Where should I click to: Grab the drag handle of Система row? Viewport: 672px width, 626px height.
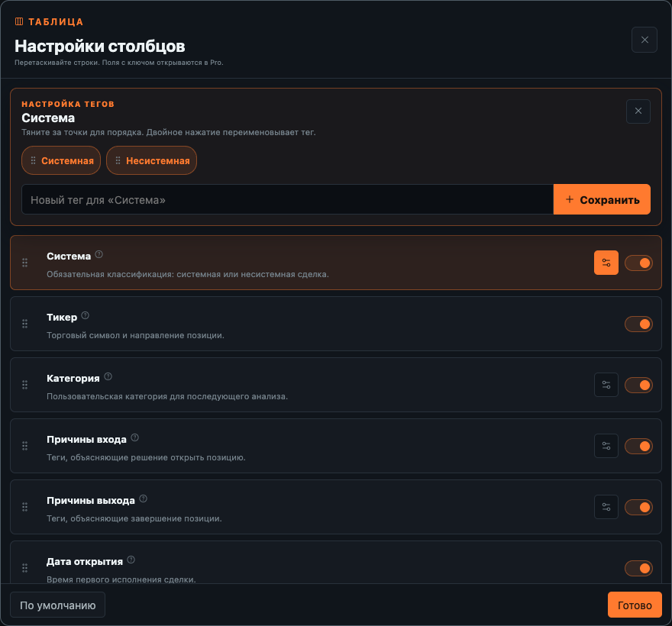pyautogui.click(x=25, y=263)
